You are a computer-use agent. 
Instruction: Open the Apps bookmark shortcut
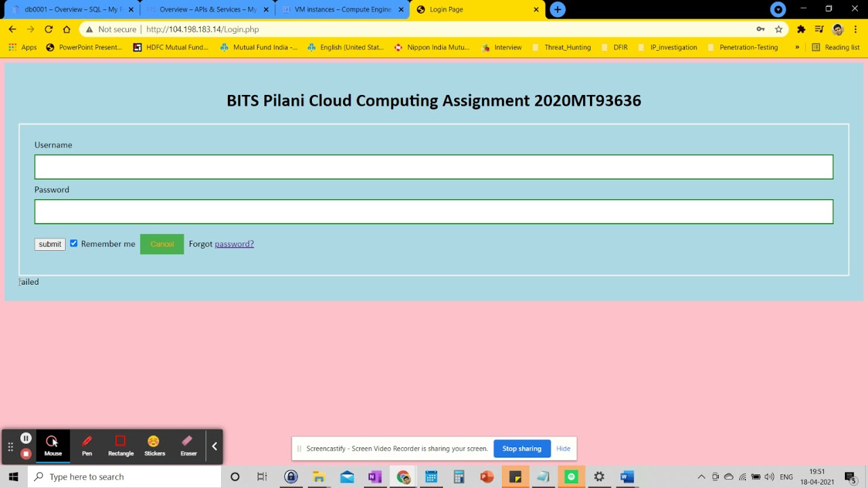pos(22,47)
